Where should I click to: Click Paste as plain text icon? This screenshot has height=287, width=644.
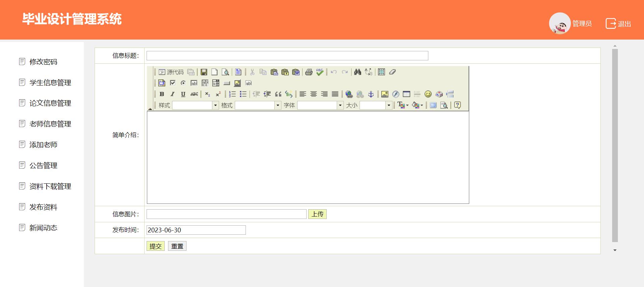pos(285,72)
